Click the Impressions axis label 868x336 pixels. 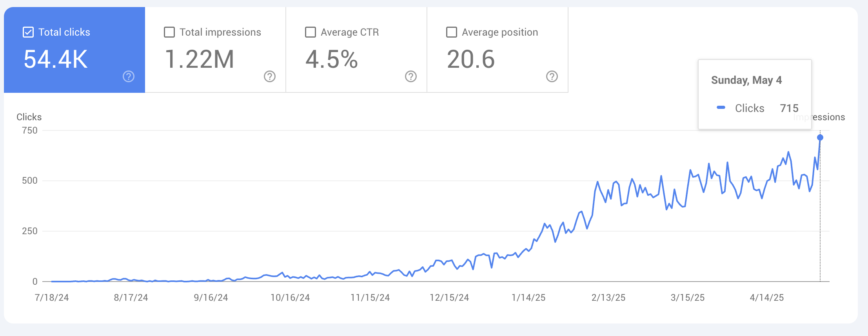tap(819, 117)
